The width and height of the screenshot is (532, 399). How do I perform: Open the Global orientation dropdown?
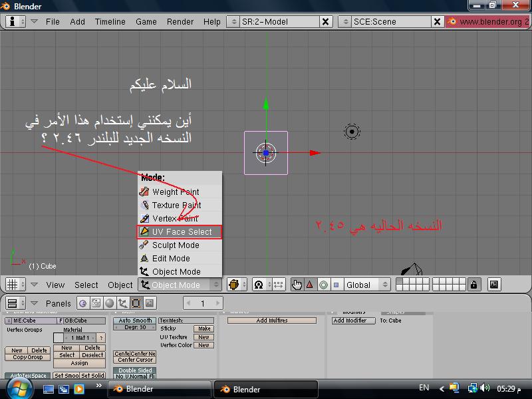tap(366, 285)
